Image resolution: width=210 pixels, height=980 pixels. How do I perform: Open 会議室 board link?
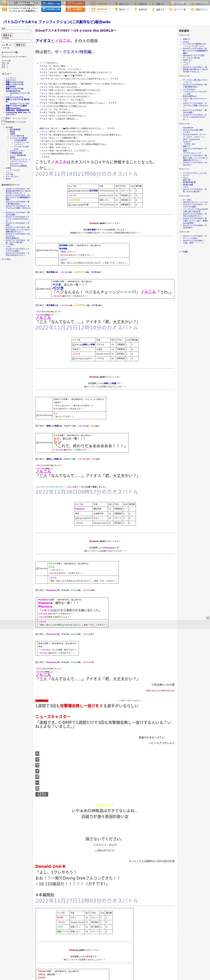tap(13, 134)
